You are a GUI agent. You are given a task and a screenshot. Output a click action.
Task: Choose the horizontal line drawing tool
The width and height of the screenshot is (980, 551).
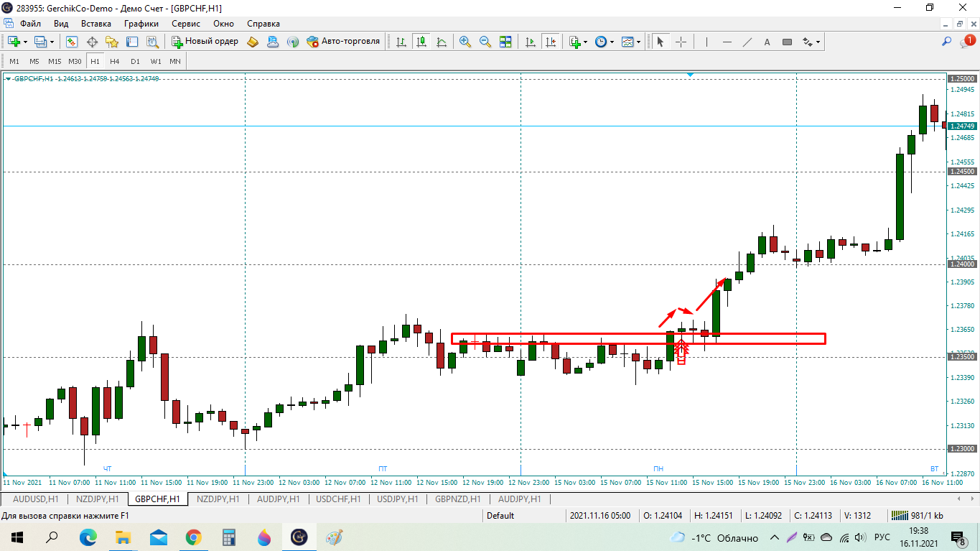point(727,42)
